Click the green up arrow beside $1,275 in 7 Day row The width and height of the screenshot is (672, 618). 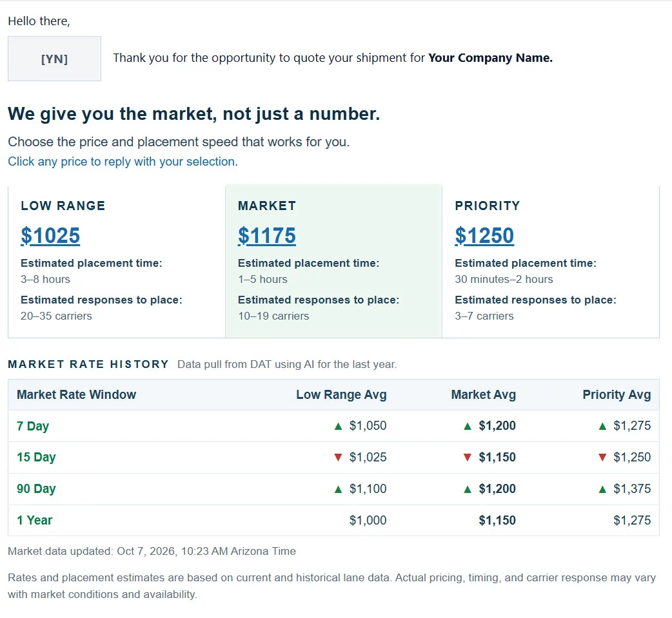point(602,426)
